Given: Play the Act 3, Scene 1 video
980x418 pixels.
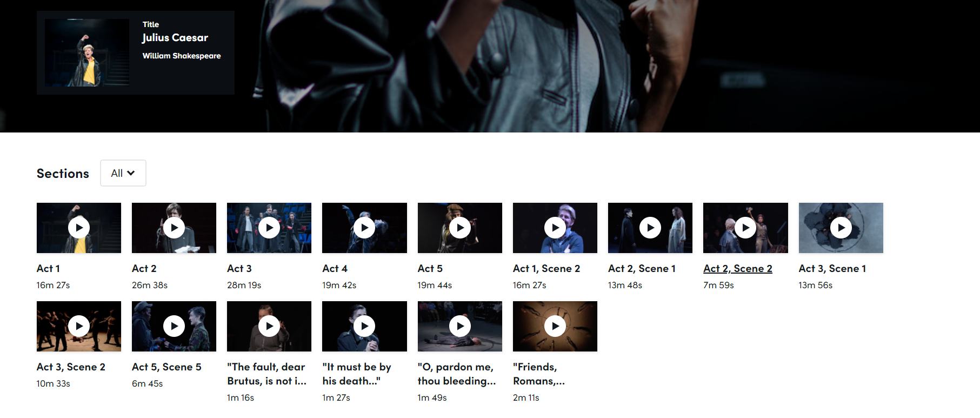Looking at the screenshot, I should tap(841, 228).
